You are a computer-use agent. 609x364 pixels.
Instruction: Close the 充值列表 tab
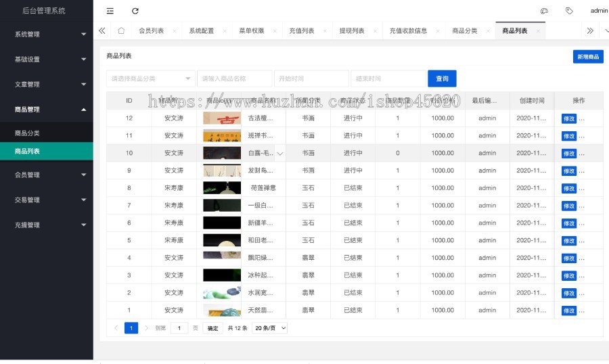(x=325, y=31)
